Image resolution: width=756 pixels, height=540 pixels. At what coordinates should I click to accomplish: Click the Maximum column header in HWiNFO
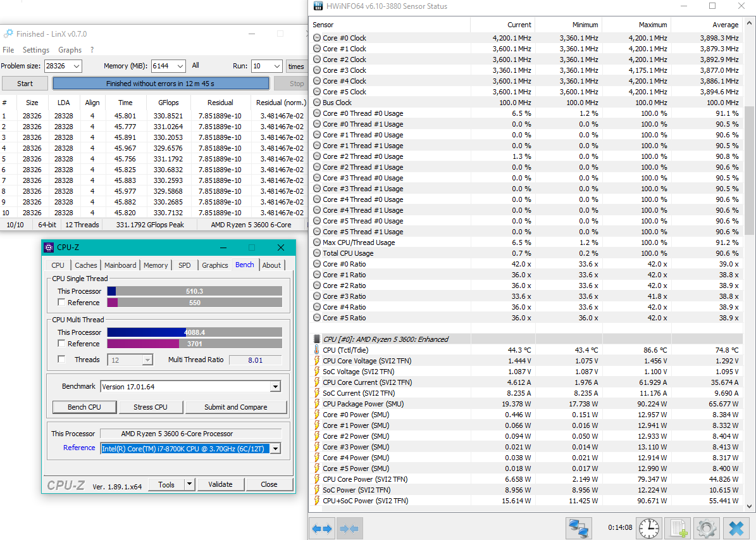pos(636,25)
